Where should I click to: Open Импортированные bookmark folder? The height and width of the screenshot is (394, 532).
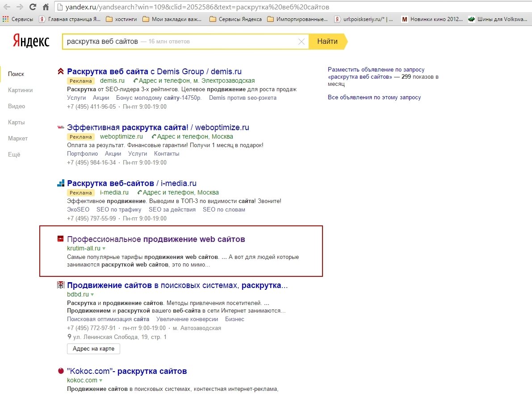297,19
